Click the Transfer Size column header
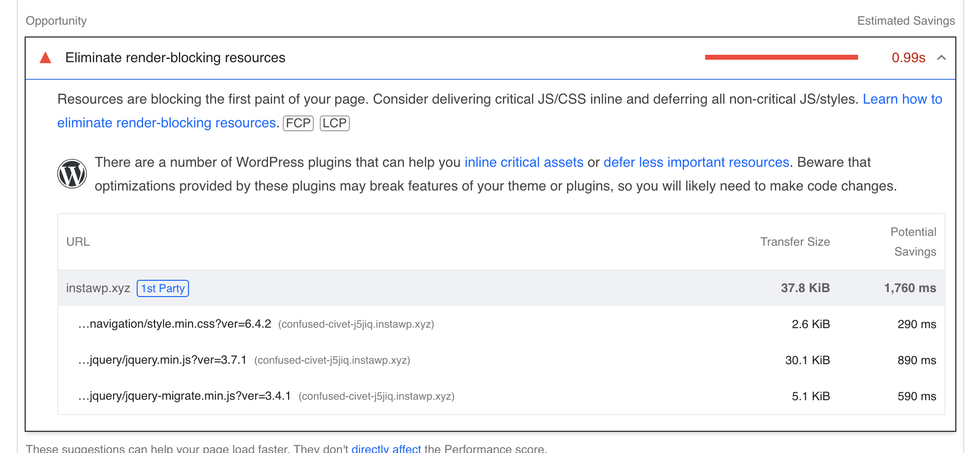Viewport: 980px width, 453px height. click(x=794, y=242)
